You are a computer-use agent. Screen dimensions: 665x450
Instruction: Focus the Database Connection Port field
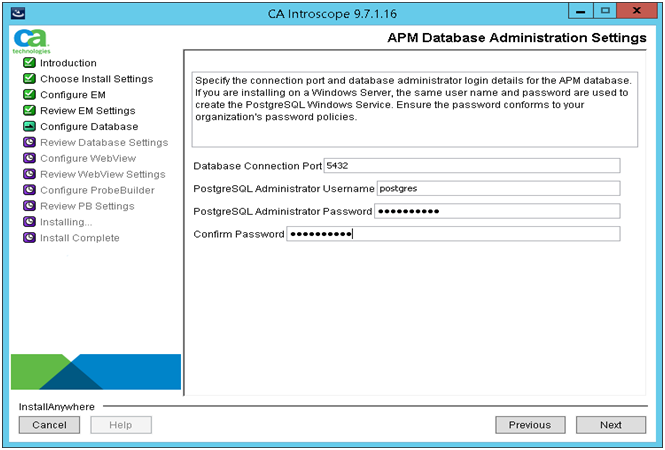coord(472,166)
